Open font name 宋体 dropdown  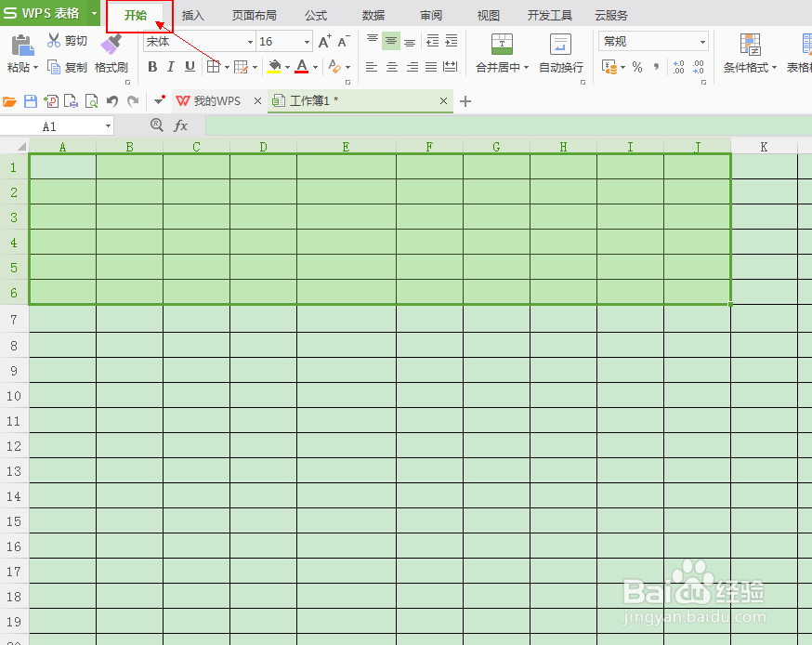tap(250, 42)
